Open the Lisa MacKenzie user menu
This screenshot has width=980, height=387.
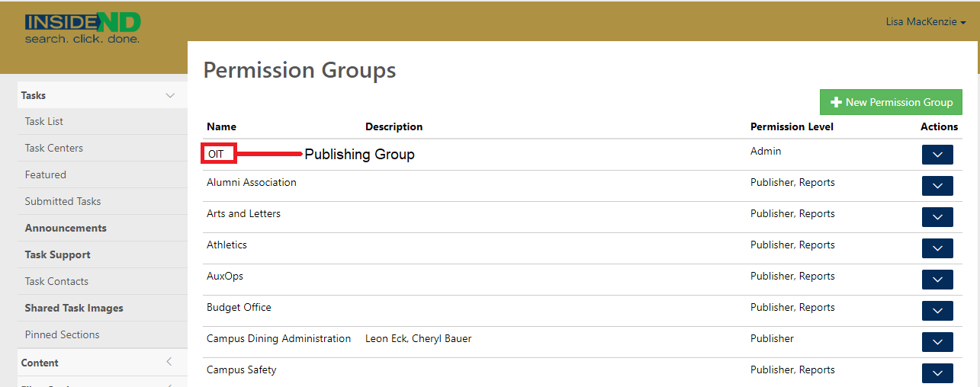pyautogui.click(x=925, y=22)
